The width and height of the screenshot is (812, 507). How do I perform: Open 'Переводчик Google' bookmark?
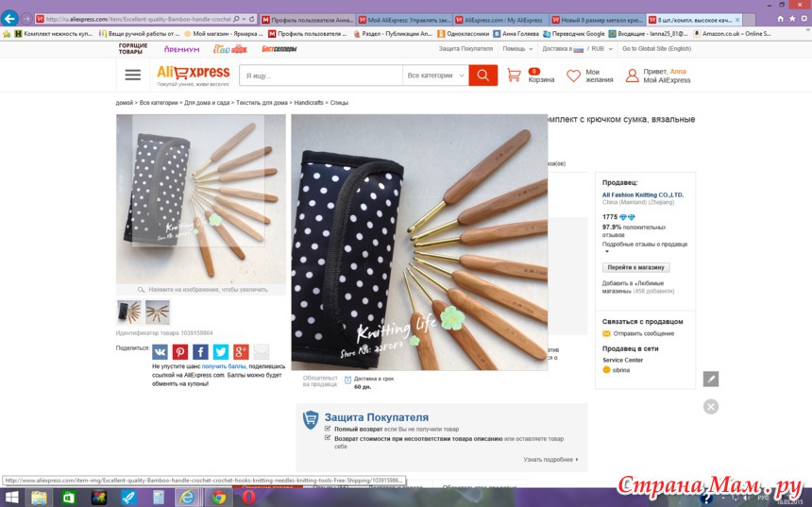click(573, 34)
